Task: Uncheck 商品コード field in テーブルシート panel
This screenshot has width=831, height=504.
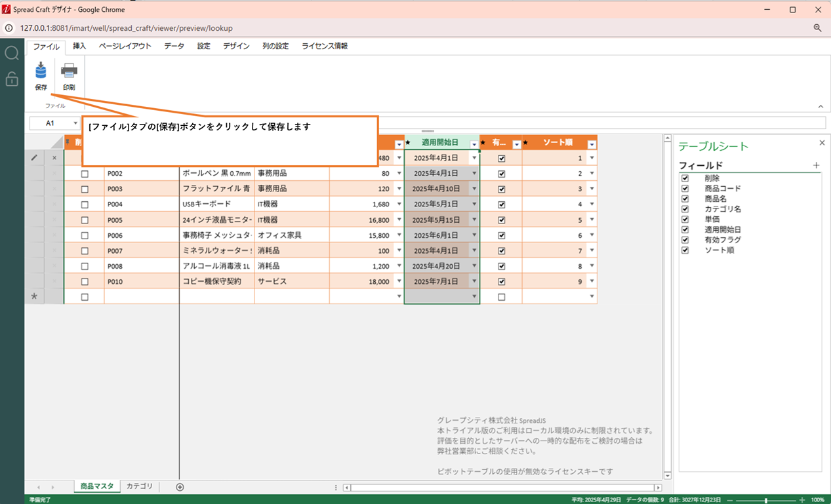Action: tap(685, 189)
